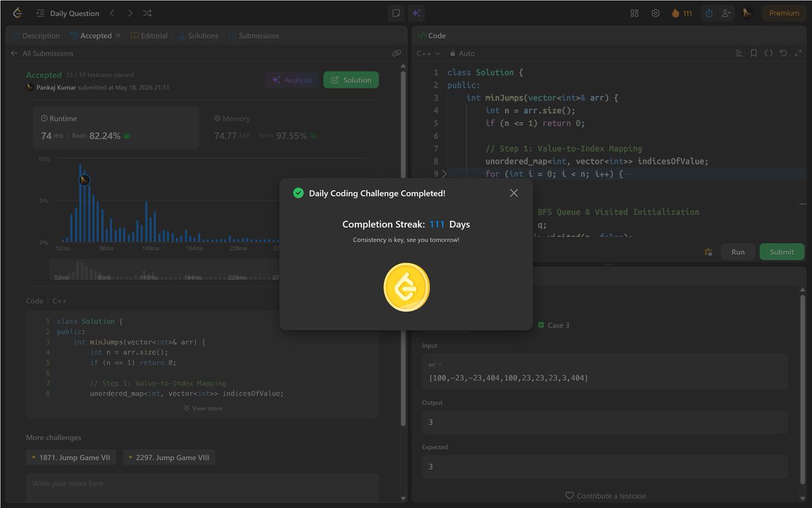Open the Solutions tab
Screen dimensions: 812x508
[198, 35]
